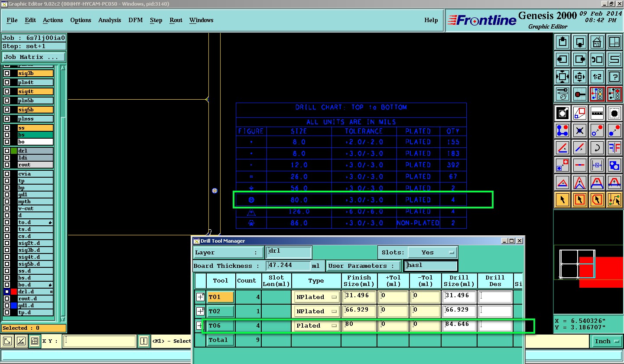Select the ruler measurement tool
This screenshot has width=624, height=364.
click(x=597, y=113)
